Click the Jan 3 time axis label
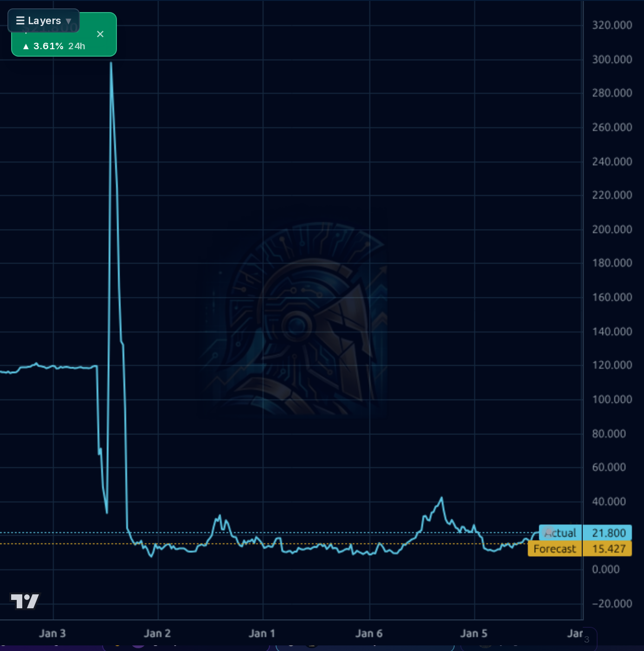644x651 pixels. (x=52, y=633)
